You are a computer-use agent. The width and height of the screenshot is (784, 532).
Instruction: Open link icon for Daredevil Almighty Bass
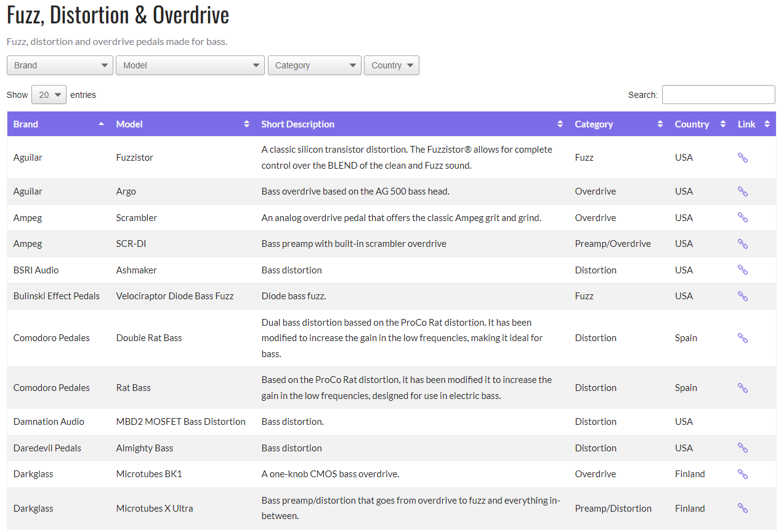point(742,448)
